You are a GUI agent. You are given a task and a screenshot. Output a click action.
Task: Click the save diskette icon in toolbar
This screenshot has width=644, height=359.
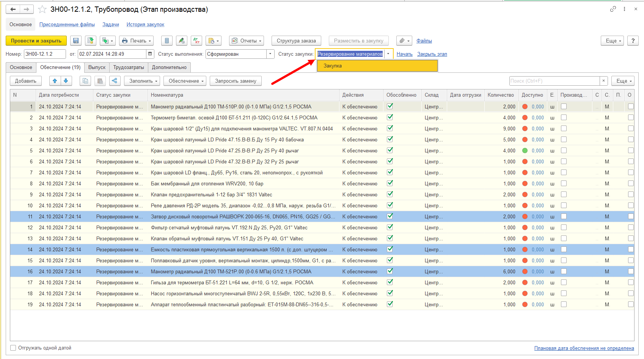pos(76,41)
